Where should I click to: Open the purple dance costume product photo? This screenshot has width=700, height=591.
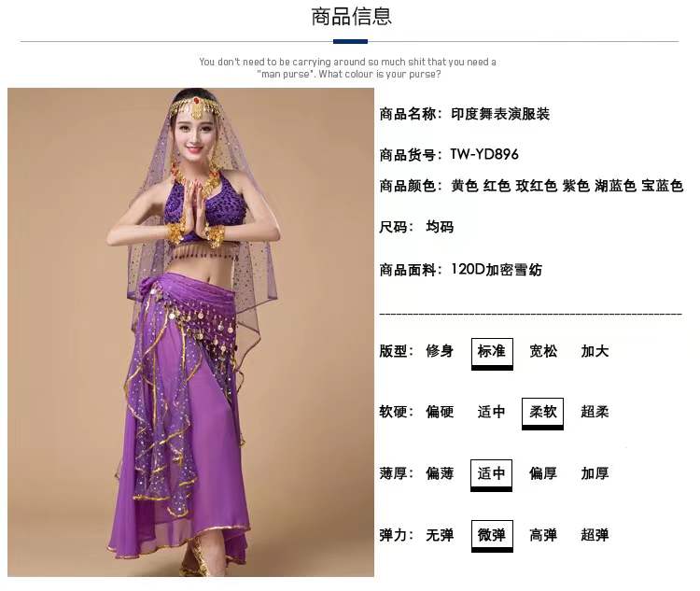coord(190,331)
